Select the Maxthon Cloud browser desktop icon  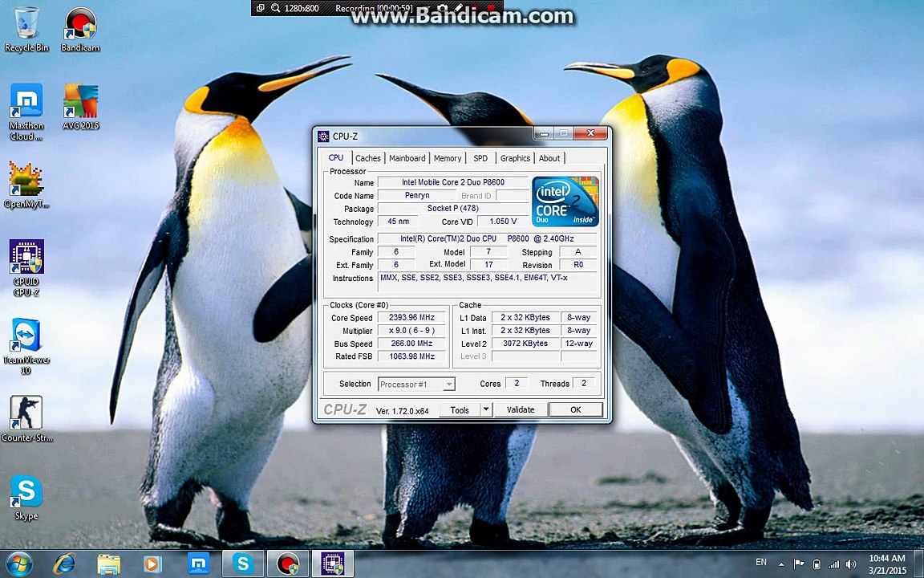pyautogui.click(x=26, y=112)
